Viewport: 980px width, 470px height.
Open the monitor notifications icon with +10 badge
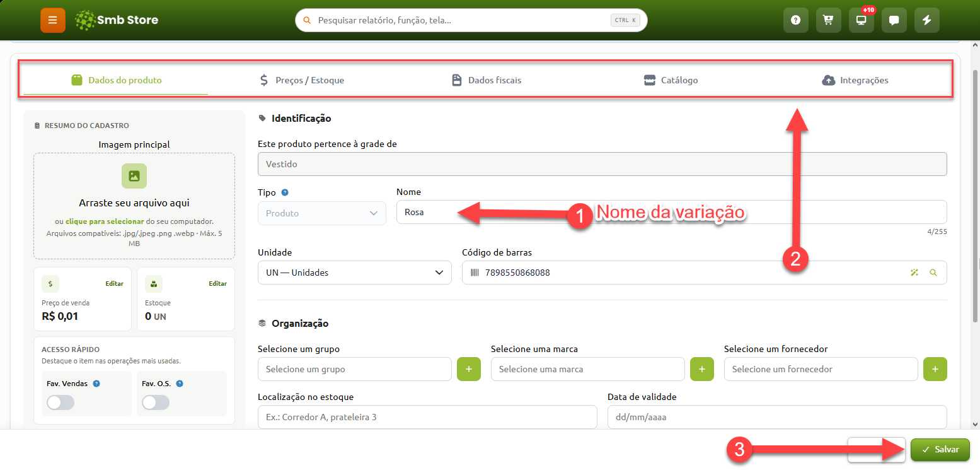point(862,20)
